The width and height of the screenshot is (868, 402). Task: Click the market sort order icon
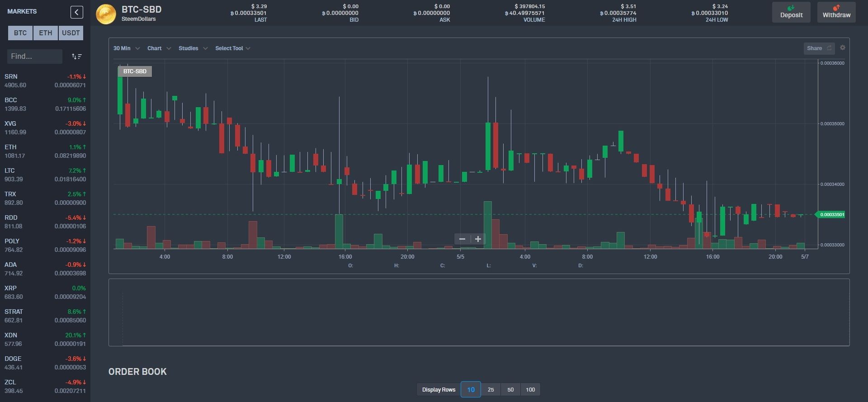coord(76,57)
